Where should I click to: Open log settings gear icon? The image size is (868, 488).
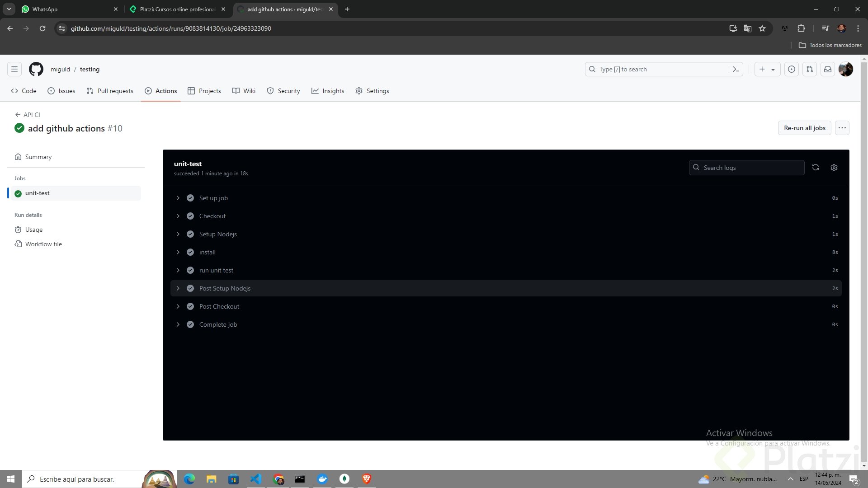tap(834, 168)
